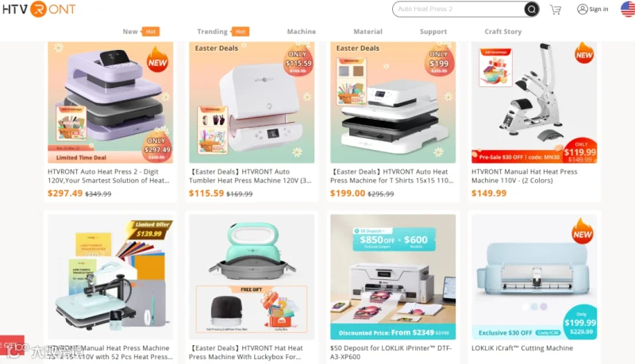Image resolution: width=635 pixels, height=364 pixels.
Task: Expand the Craft Story menu
Action: pos(503,32)
